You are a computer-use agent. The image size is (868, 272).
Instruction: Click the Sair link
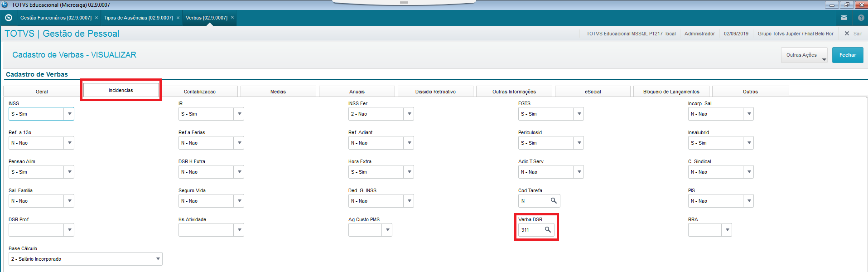pos(858,34)
